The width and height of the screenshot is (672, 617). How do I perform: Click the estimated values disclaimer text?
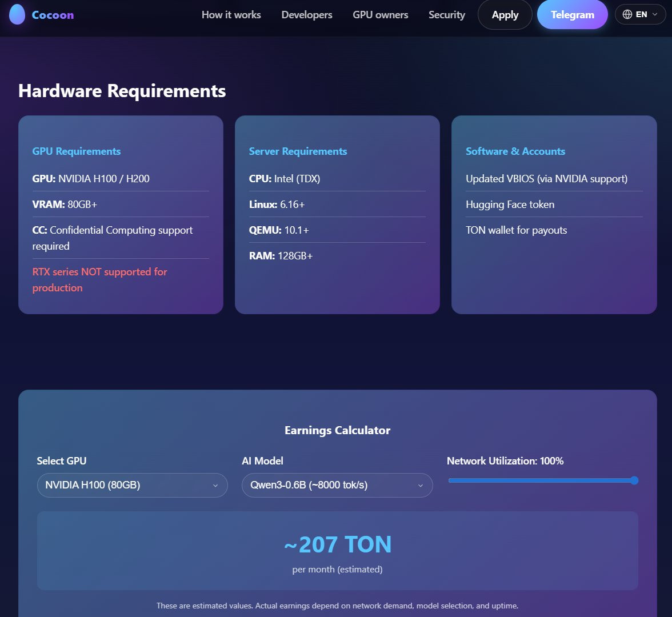click(x=337, y=606)
